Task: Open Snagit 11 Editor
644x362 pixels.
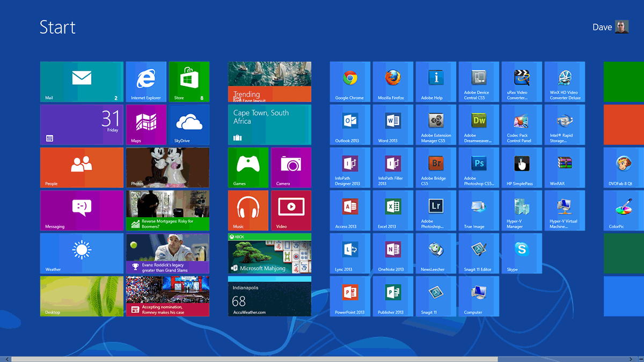Action: point(479,253)
